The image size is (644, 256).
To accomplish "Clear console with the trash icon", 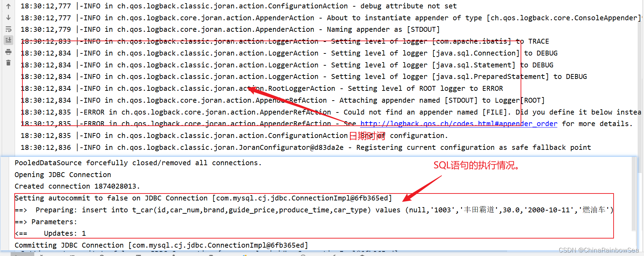I will pyautogui.click(x=8, y=63).
